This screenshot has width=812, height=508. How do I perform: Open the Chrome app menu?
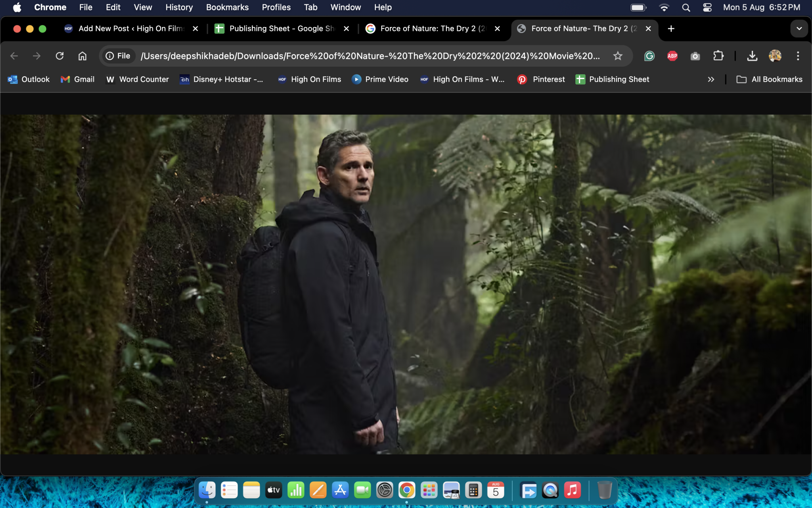point(50,7)
